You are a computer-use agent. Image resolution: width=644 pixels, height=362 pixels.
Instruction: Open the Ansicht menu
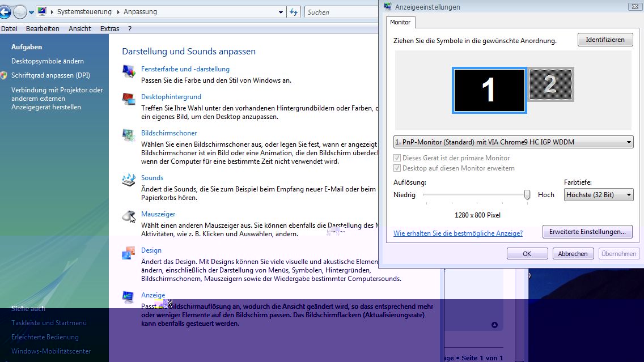(80, 28)
